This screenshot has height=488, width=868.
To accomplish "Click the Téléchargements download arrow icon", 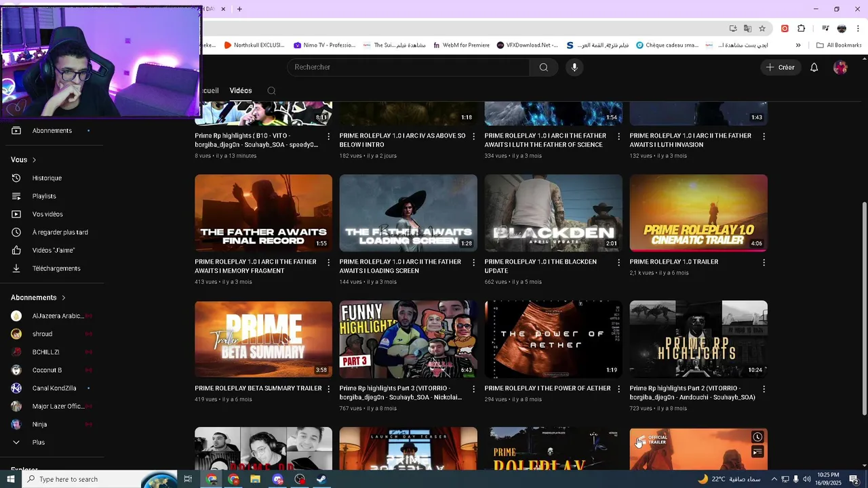I will [x=16, y=268].
